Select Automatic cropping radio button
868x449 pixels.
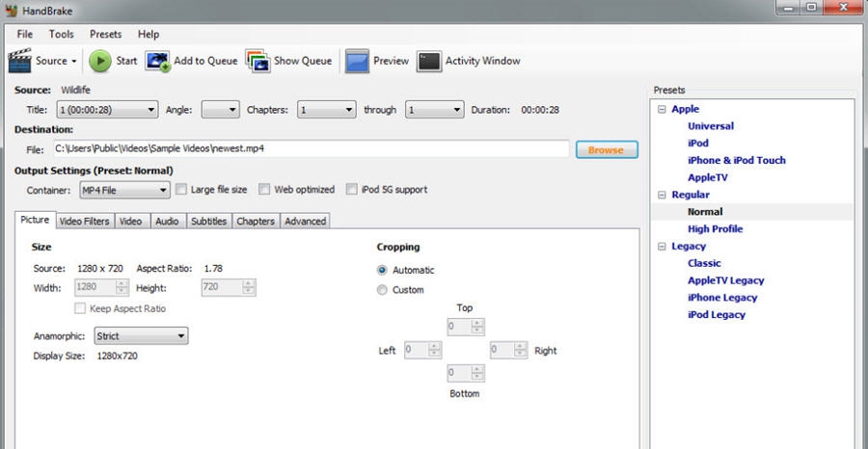tap(382, 271)
